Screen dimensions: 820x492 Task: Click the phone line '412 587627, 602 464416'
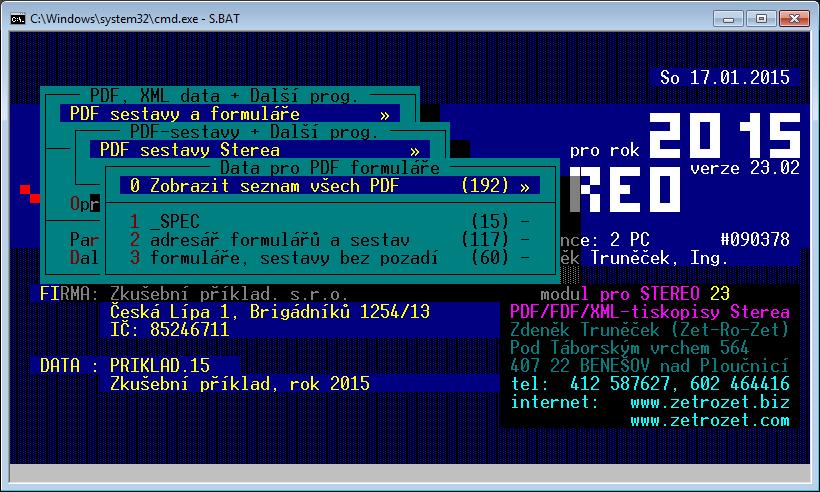(x=679, y=383)
